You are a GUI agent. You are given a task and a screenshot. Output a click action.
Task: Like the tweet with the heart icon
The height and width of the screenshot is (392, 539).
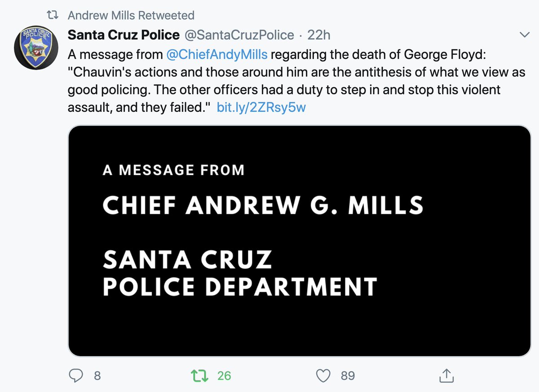coord(323,375)
